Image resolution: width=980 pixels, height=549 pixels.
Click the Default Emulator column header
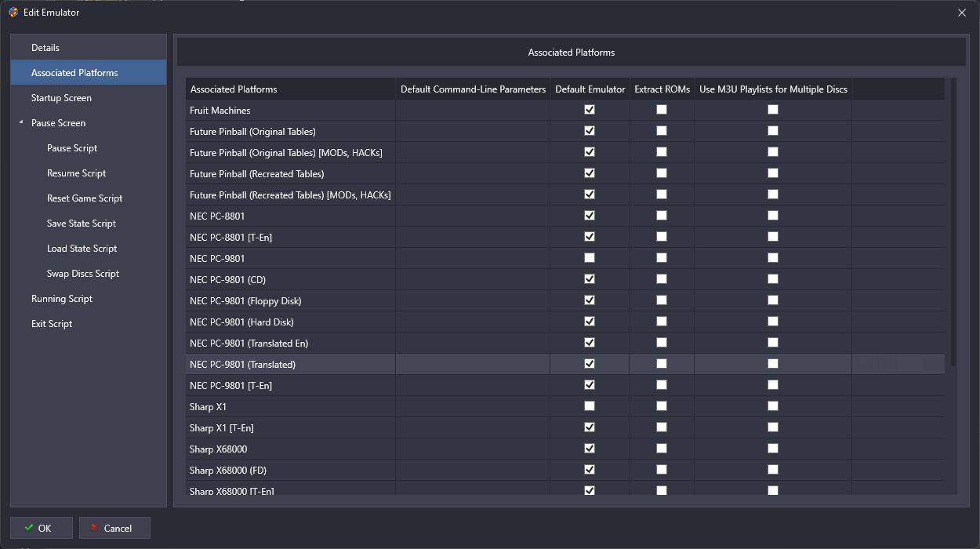coord(590,89)
